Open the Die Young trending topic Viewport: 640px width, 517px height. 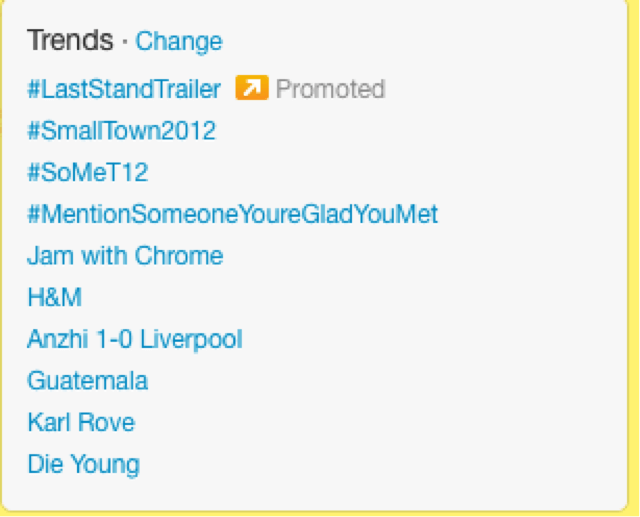coord(84,464)
